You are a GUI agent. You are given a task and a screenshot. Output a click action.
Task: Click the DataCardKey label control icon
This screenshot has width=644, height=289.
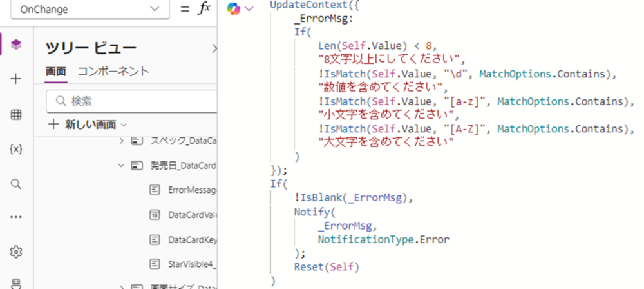(x=155, y=239)
